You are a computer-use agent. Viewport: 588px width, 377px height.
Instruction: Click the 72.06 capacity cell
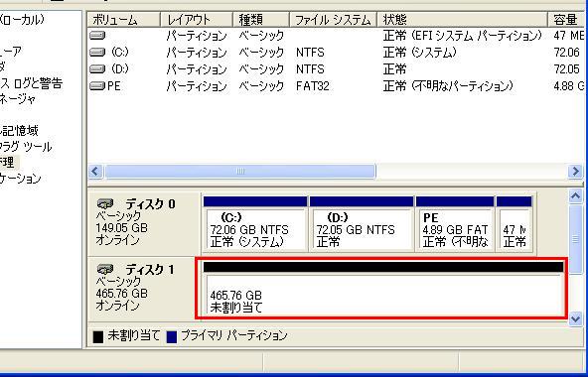[x=566, y=53]
